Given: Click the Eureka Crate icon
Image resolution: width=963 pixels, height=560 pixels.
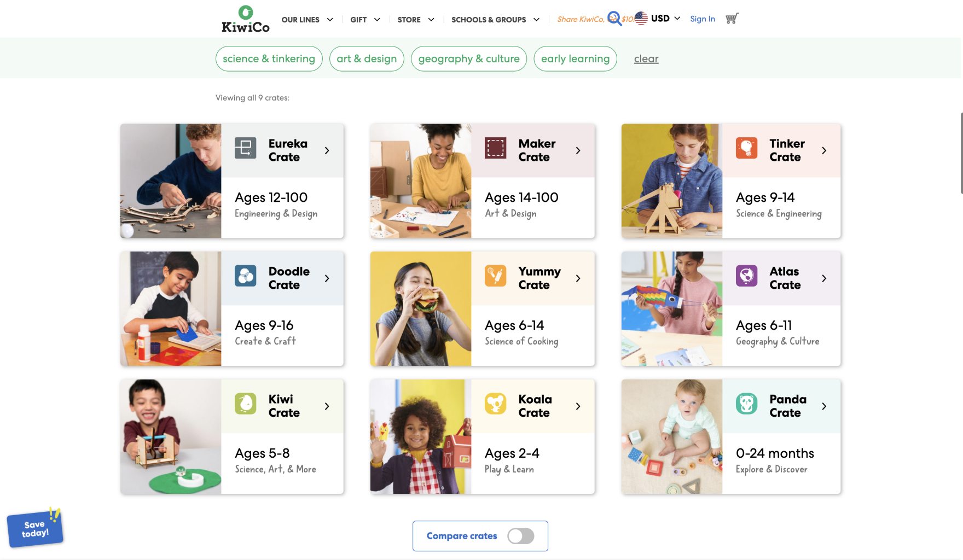Looking at the screenshot, I should [x=245, y=148].
